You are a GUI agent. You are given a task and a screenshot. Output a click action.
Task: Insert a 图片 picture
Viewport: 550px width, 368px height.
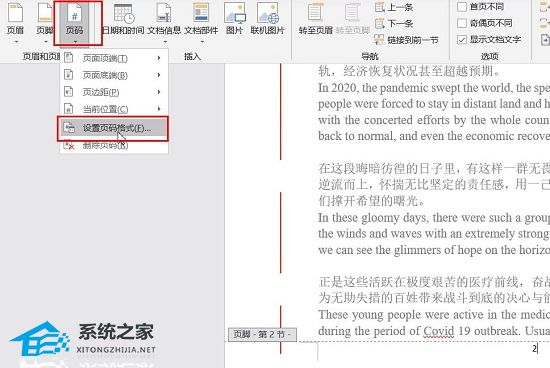click(x=234, y=19)
